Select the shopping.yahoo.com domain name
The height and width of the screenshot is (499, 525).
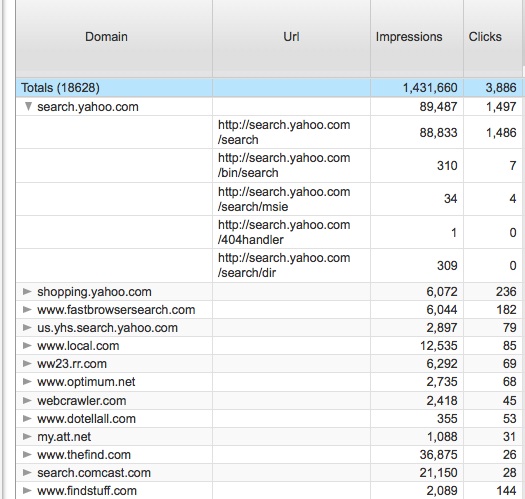tap(94, 292)
